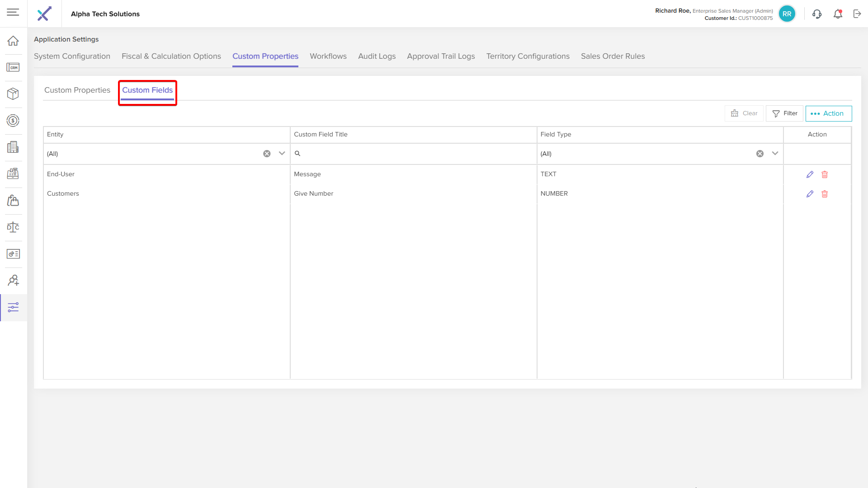
Task: Click the logout icon at top right
Action: click(857, 14)
